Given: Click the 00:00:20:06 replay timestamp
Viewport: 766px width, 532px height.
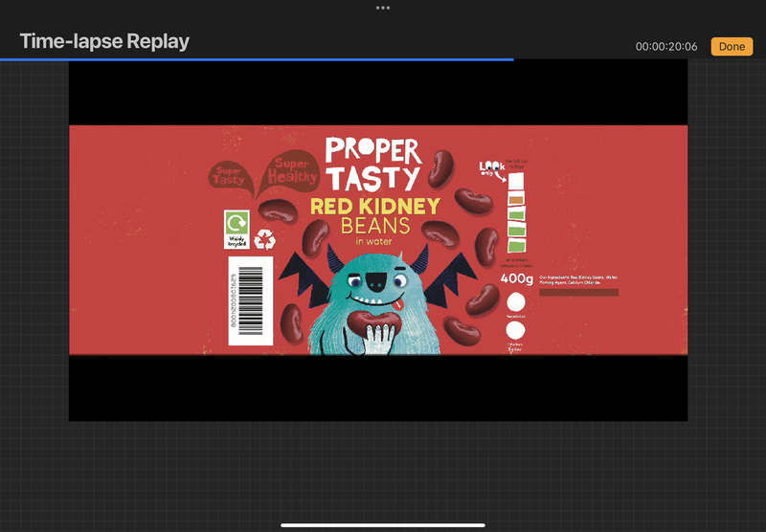Looking at the screenshot, I should (x=666, y=47).
